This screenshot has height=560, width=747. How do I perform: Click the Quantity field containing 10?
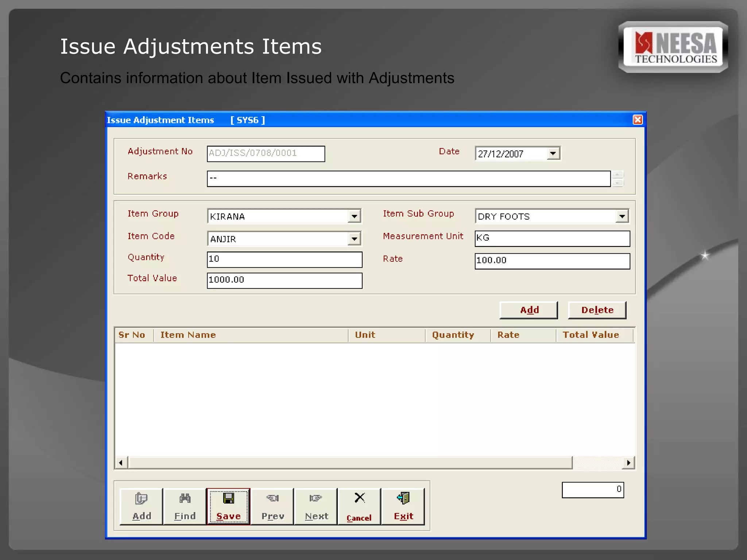point(285,260)
